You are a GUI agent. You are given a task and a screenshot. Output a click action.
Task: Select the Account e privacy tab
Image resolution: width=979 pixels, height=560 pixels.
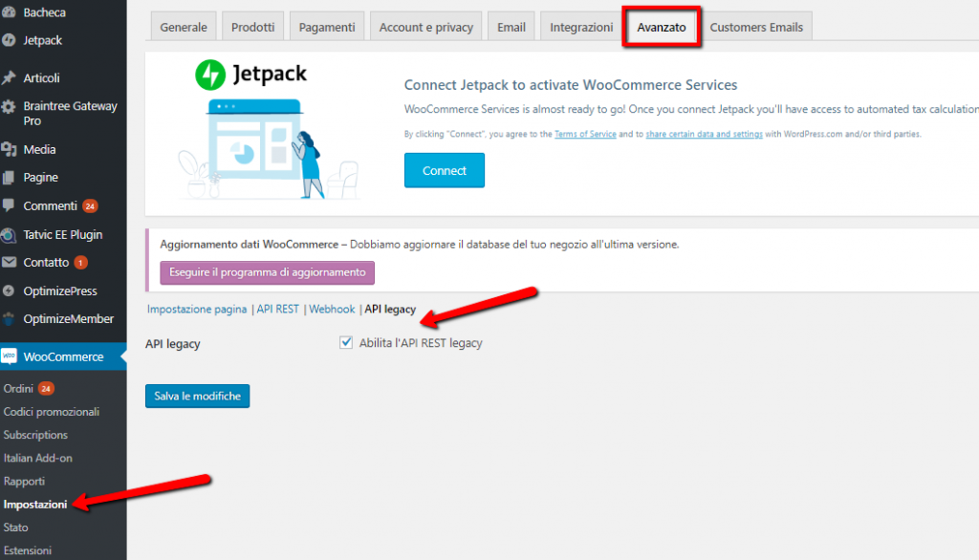pyautogui.click(x=426, y=27)
